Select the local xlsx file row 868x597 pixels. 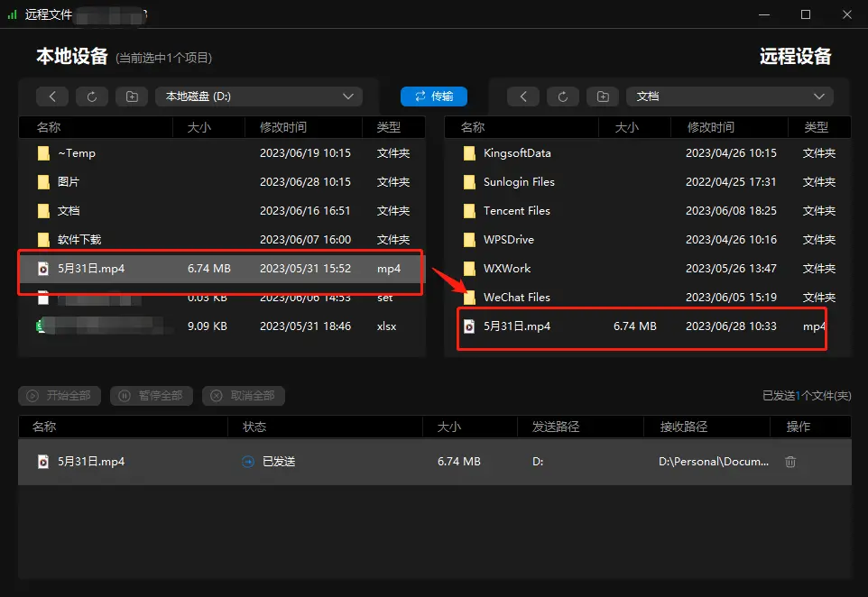click(221, 326)
